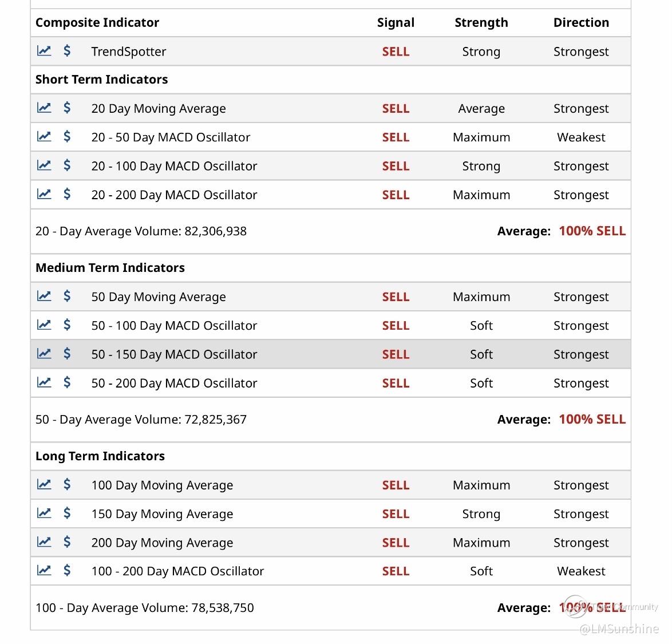The image size is (672, 644).
Task: Click dollar icon for 100 Day Moving Average
Action: [x=67, y=484]
